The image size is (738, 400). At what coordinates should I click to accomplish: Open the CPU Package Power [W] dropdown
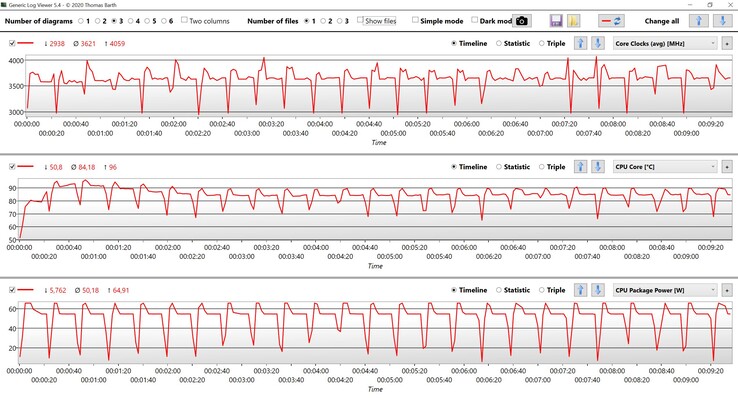[664, 289]
